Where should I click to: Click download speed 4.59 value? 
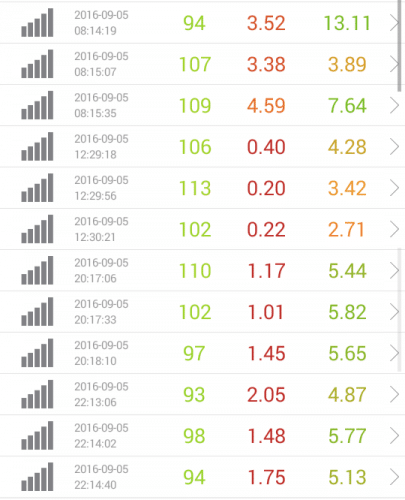point(266,106)
